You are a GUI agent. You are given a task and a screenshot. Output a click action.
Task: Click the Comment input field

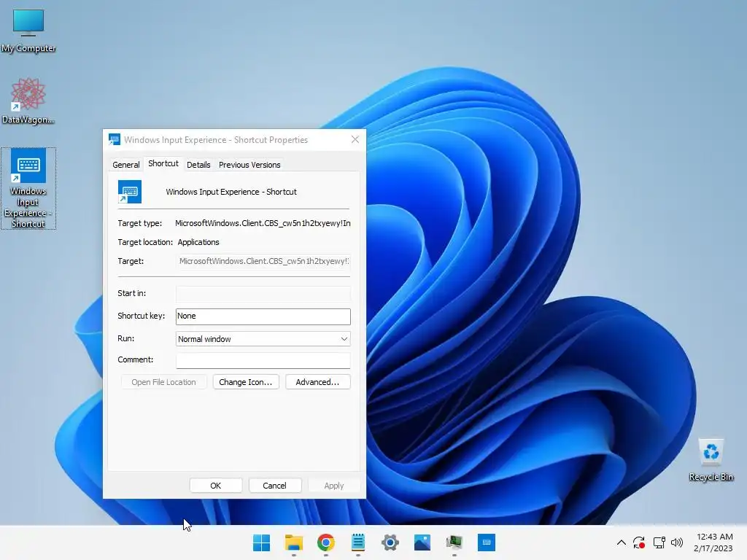[x=263, y=360]
